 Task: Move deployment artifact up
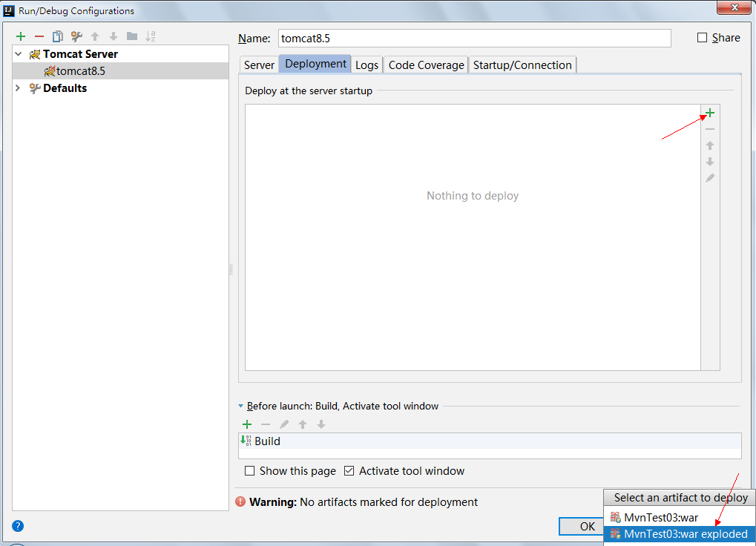click(710, 145)
